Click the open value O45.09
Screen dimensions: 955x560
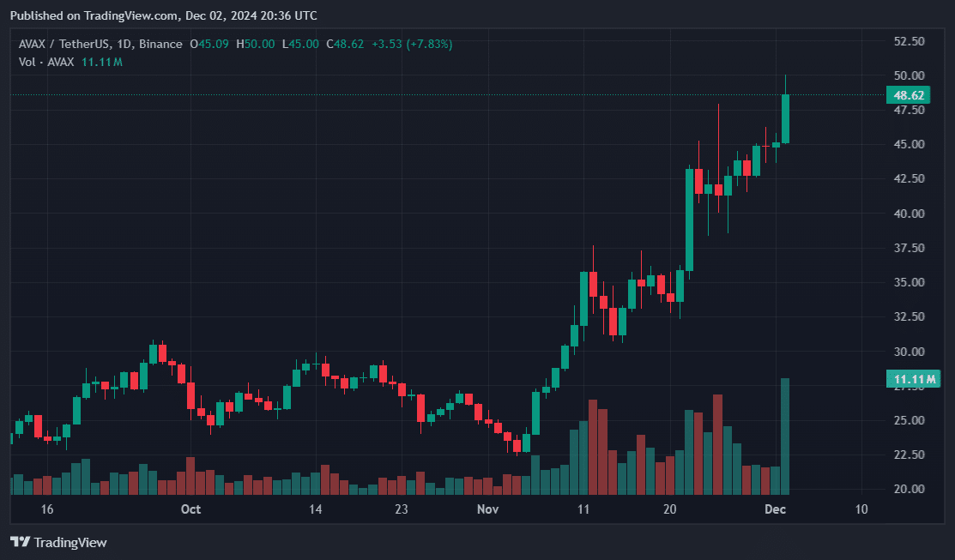pyautogui.click(x=209, y=44)
